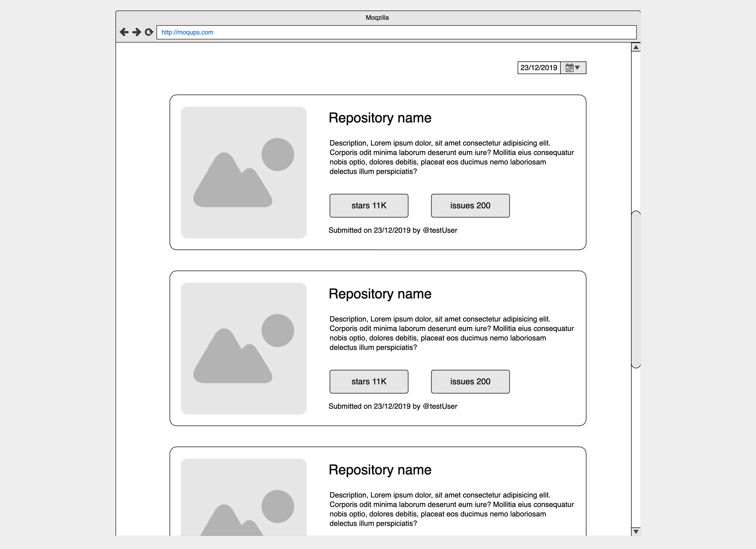Open first Repository name heading
Image resolution: width=756 pixels, height=549 pixels.
[x=380, y=118]
